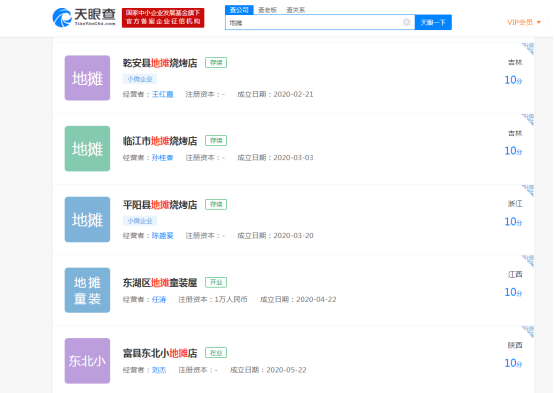Switch to the 查关系 tab
The height and width of the screenshot is (393, 554).
tap(295, 10)
